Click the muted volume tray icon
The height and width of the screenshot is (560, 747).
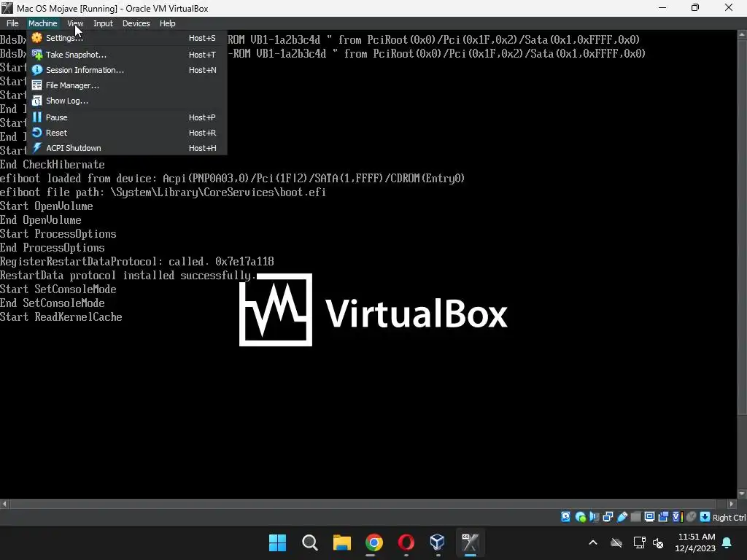(x=659, y=542)
